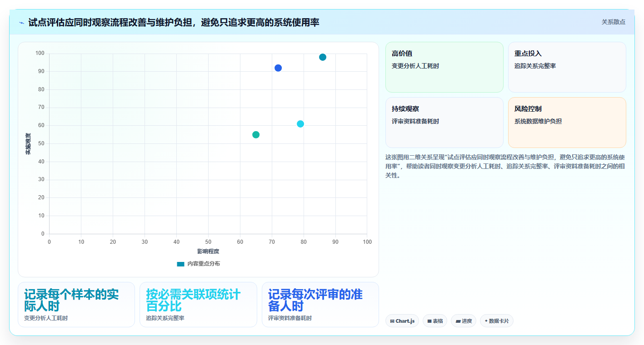
Task: Open the 高价值 quadrant card
Action: click(444, 67)
